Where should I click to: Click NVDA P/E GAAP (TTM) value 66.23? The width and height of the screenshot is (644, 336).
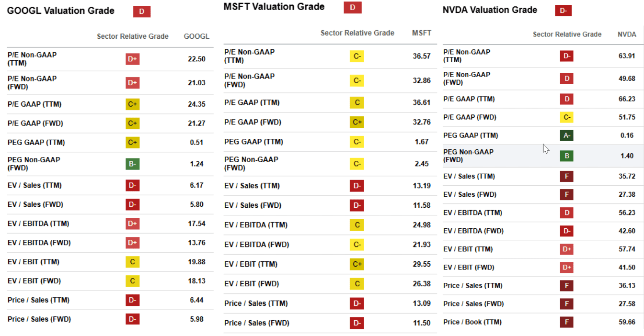pyautogui.click(x=627, y=99)
